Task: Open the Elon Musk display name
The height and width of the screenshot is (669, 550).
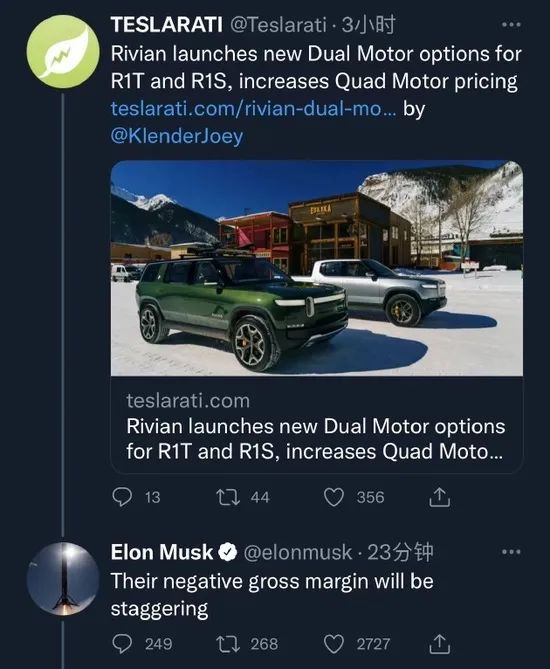Action: click(x=162, y=552)
